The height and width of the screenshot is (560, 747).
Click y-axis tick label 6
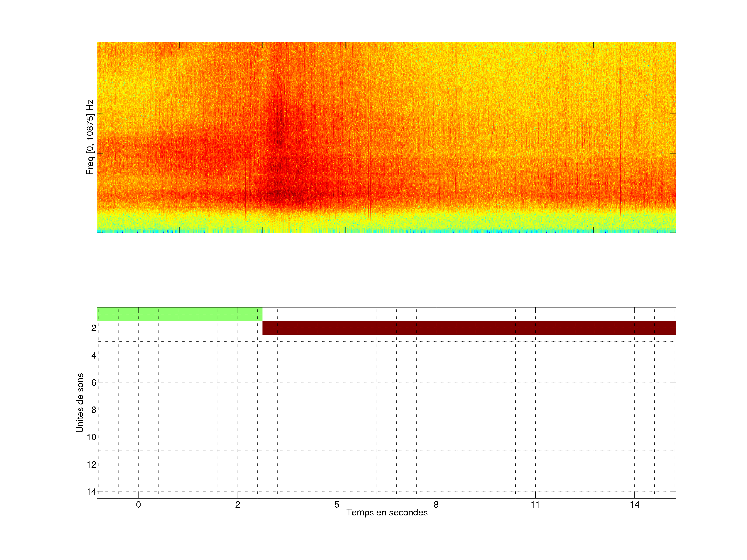coord(94,382)
